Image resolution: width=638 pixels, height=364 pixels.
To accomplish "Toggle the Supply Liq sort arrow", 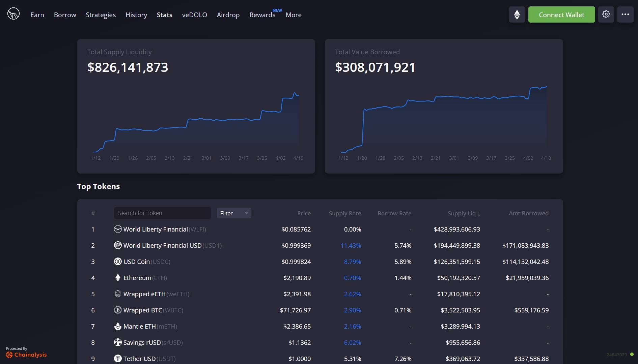I will (479, 213).
